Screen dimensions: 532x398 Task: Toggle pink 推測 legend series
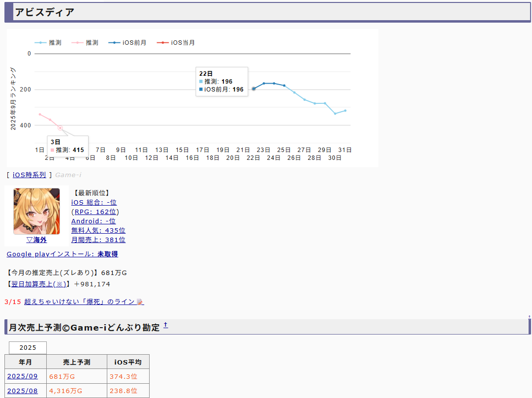[85, 43]
